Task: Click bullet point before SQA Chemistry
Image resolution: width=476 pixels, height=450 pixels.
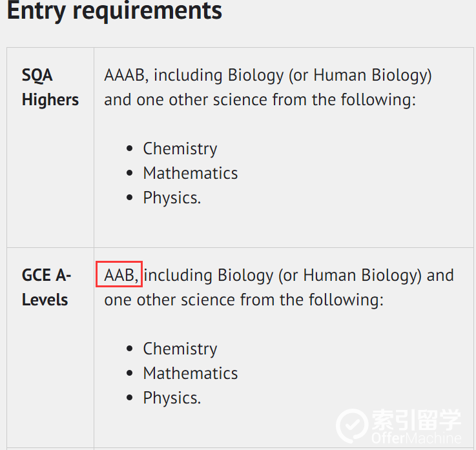Action: (130, 148)
